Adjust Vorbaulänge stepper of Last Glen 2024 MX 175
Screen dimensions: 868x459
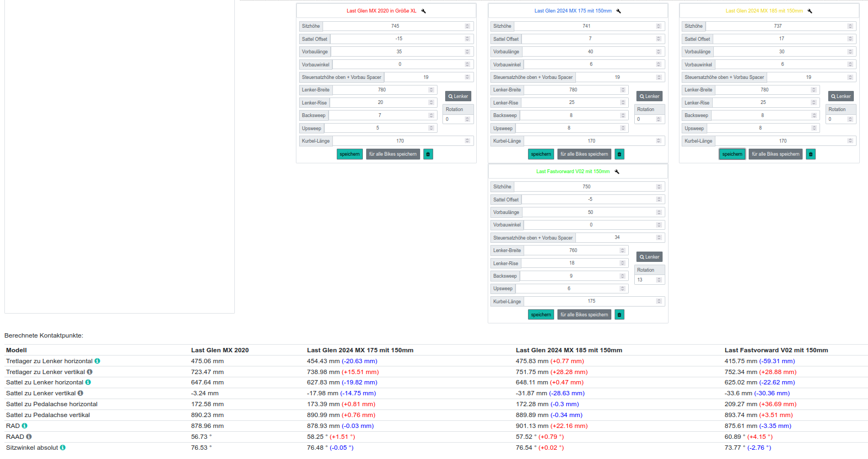(x=659, y=52)
